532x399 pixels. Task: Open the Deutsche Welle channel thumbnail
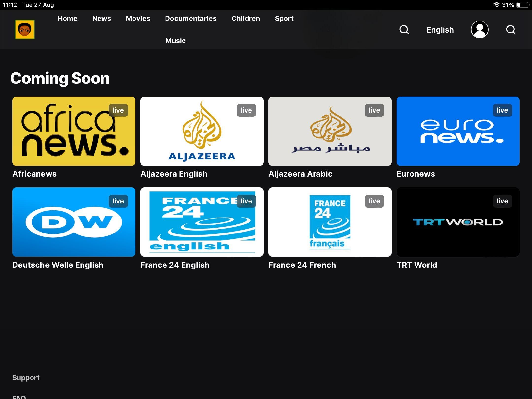tap(74, 222)
